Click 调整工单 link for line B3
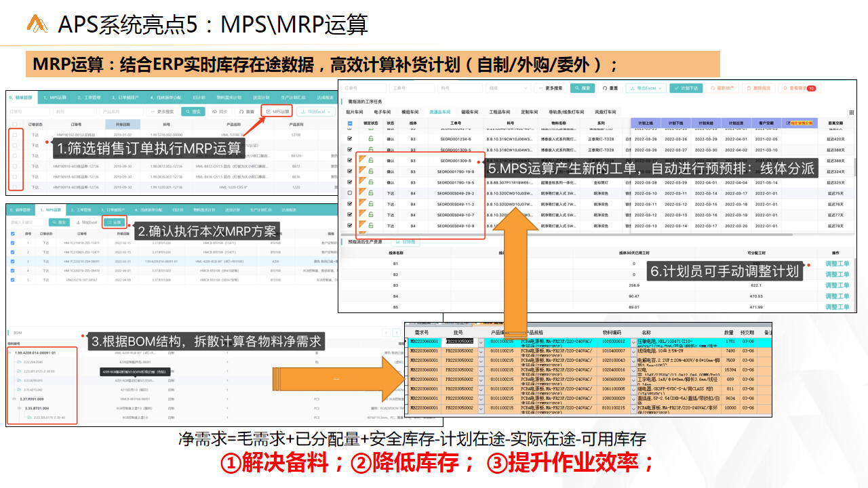The image size is (868, 488). click(837, 285)
